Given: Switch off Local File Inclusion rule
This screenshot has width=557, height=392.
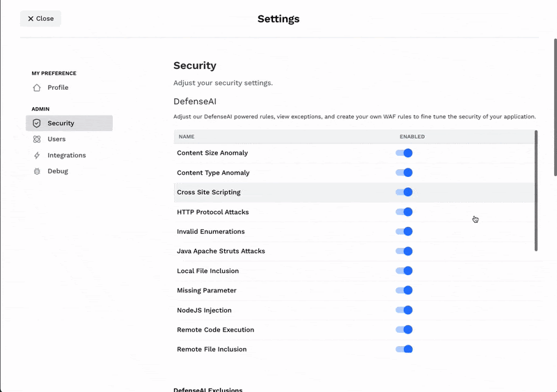Looking at the screenshot, I should click(404, 271).
